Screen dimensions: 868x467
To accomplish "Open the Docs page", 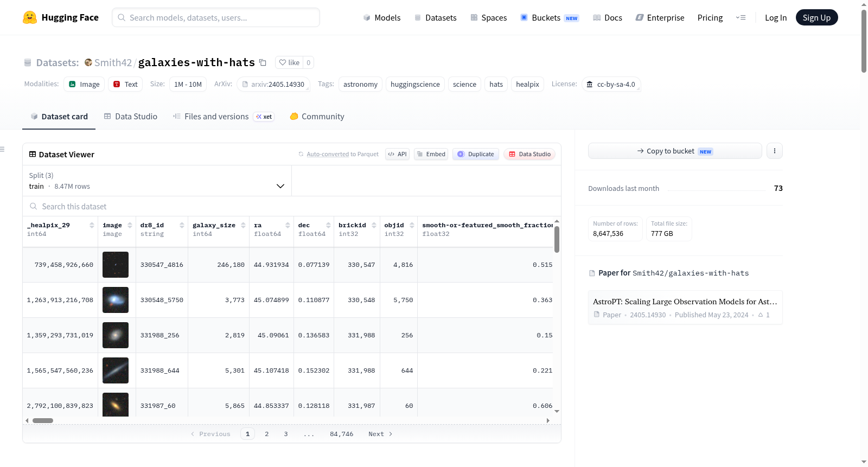I will (x=608, y=17).
